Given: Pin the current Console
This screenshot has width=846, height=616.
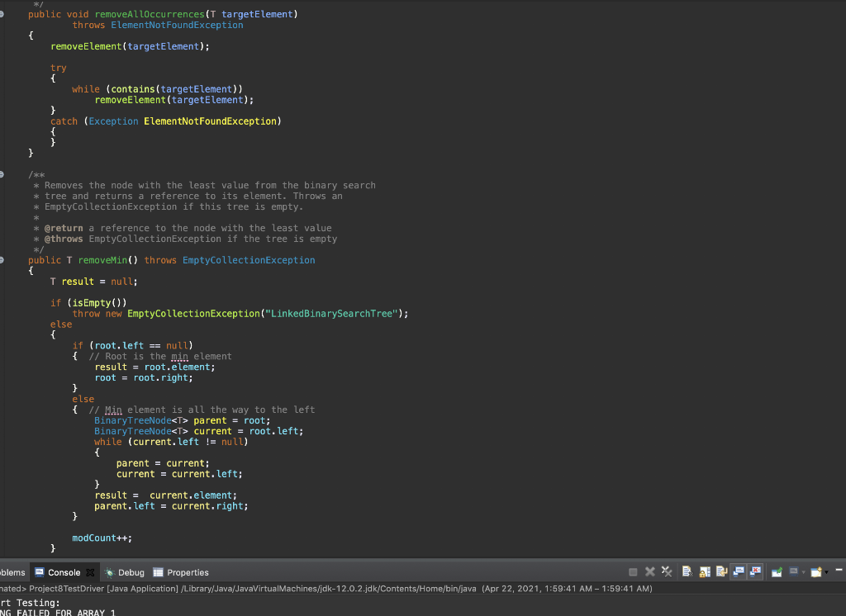Looking at the screenshot, I should pos(777,571).
